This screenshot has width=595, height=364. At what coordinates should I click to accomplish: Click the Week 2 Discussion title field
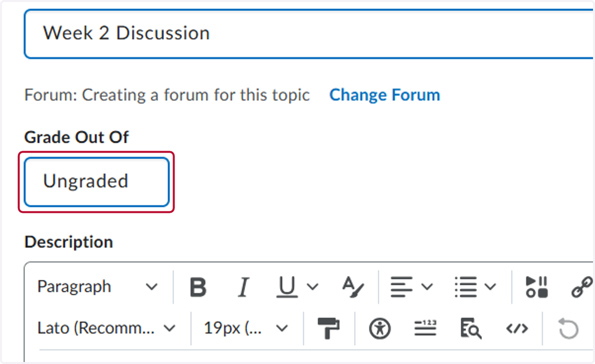pos(309,34)
